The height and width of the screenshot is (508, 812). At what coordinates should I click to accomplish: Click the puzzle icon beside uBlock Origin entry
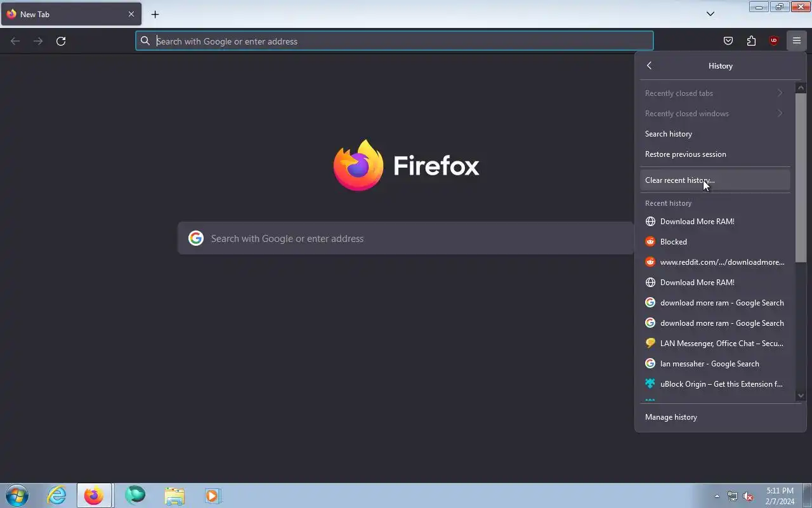click(x=650, y=384)
